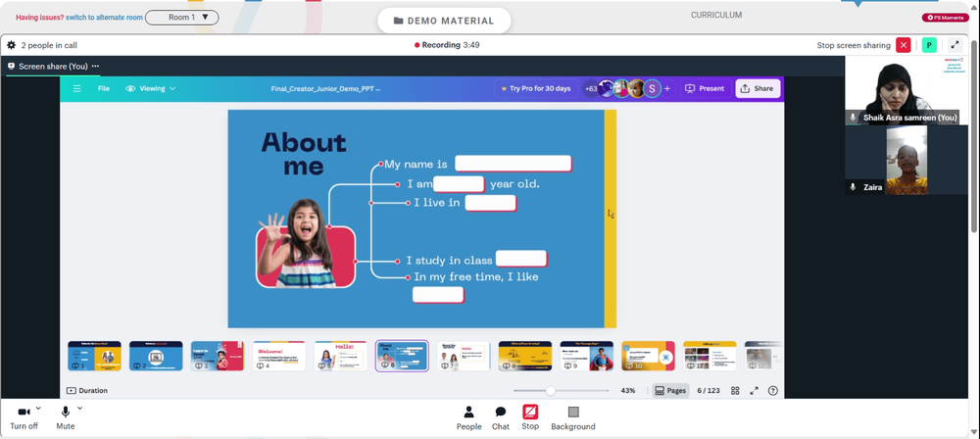
Task: Open Canva help question mark
Action: 773,390
